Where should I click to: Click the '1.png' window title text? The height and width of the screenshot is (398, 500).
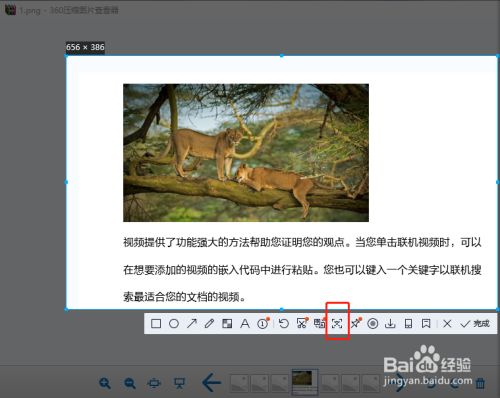[x=30, y=11]
